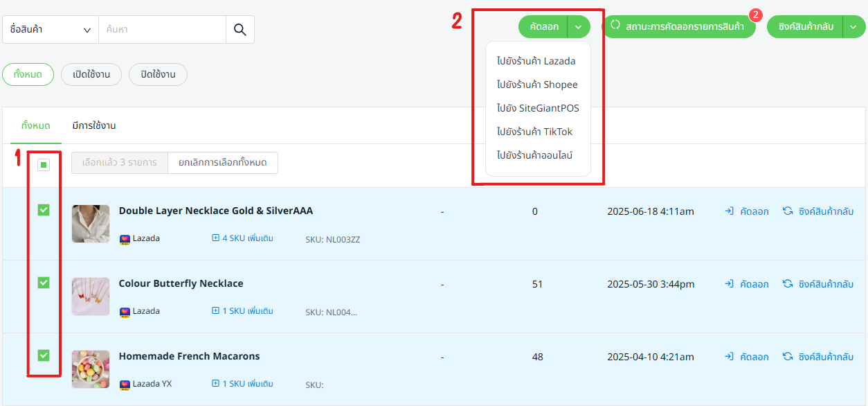Click the ค้นหา search input field
Screen dimensions: 868x406
pyautogui.click(x=162, y=30)
